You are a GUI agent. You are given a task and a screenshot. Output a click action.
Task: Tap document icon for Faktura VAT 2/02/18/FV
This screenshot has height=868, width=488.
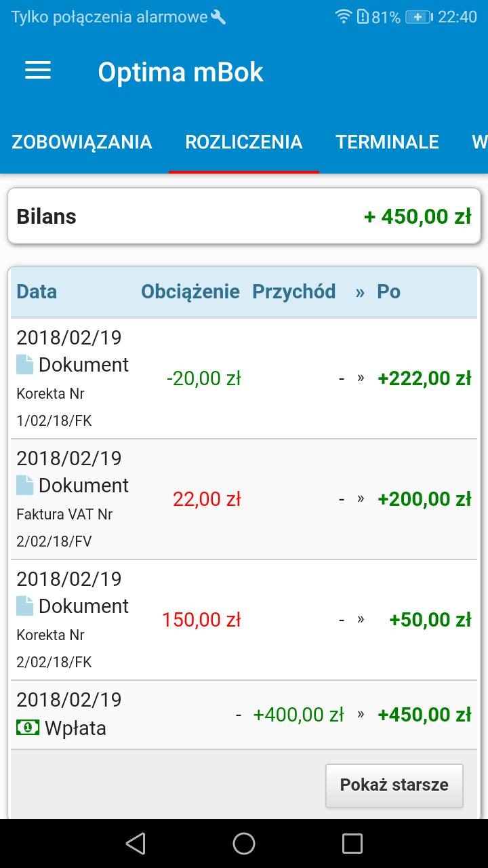[x=25, y=486]
